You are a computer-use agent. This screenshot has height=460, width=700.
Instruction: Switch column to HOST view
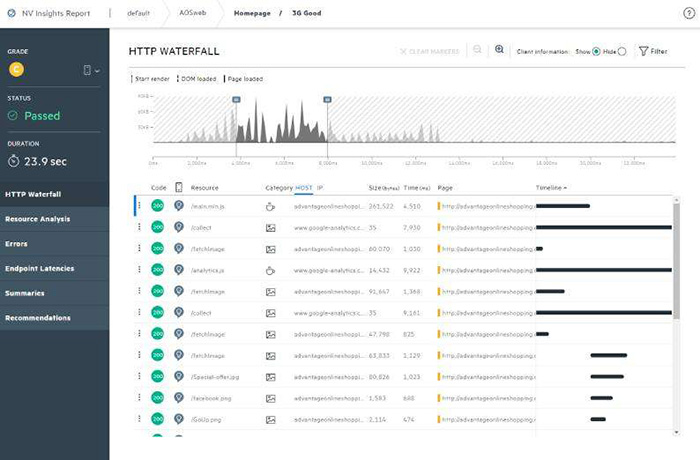point(304,188)
